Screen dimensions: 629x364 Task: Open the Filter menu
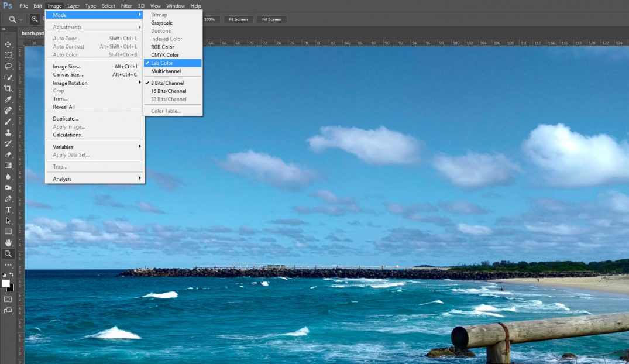click(x=126, y=6)
